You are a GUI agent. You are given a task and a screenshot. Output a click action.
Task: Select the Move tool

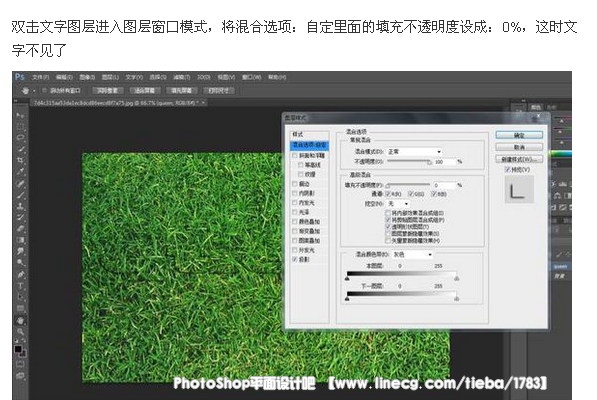[20, 115]
